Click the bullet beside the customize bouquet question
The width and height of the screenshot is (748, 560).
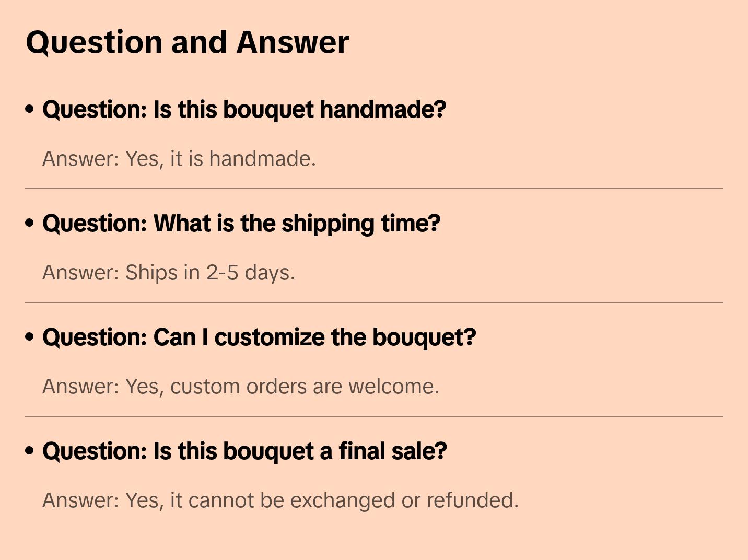30,337
